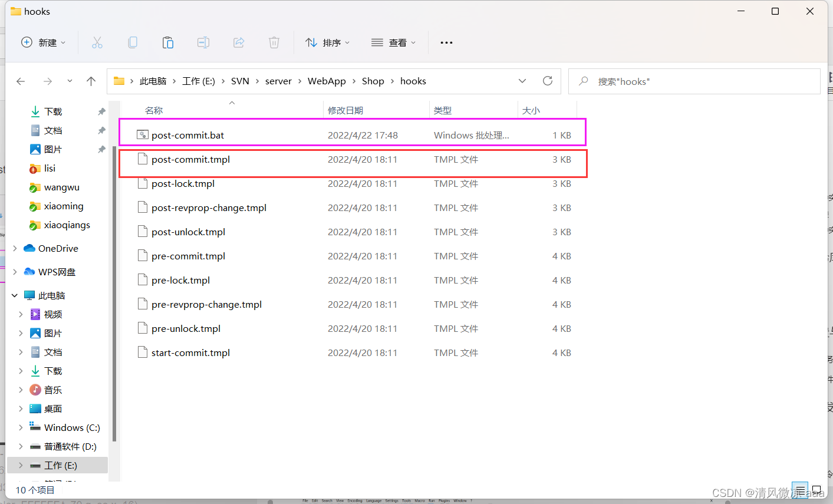This screenshot has width=833, height=504.
Task: Open address bar history dropdown
Action: 522,81
